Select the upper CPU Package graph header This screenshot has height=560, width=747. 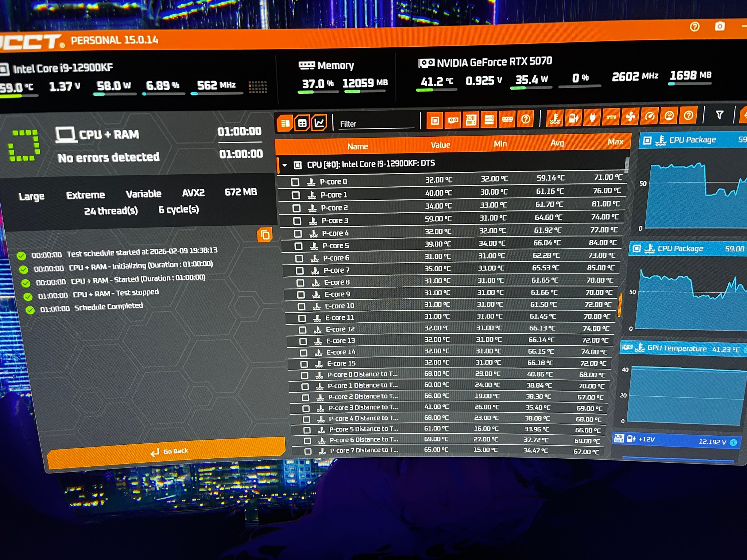click(x=693, y=140)
